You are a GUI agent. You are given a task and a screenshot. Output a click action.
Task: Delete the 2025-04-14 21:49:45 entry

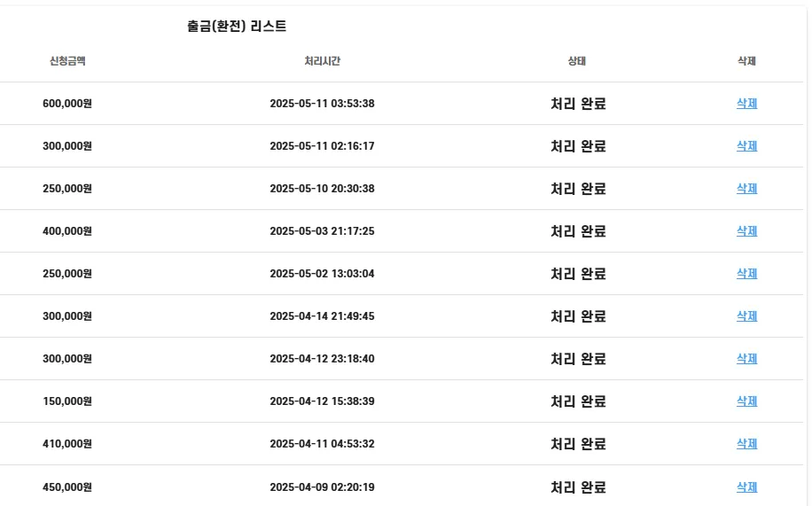746,316
